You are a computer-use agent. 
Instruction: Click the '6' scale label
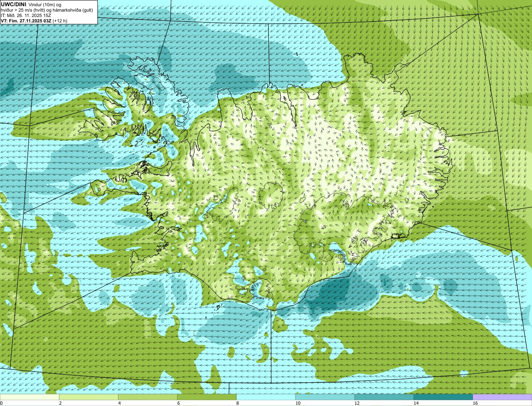[x=179, y=403]
